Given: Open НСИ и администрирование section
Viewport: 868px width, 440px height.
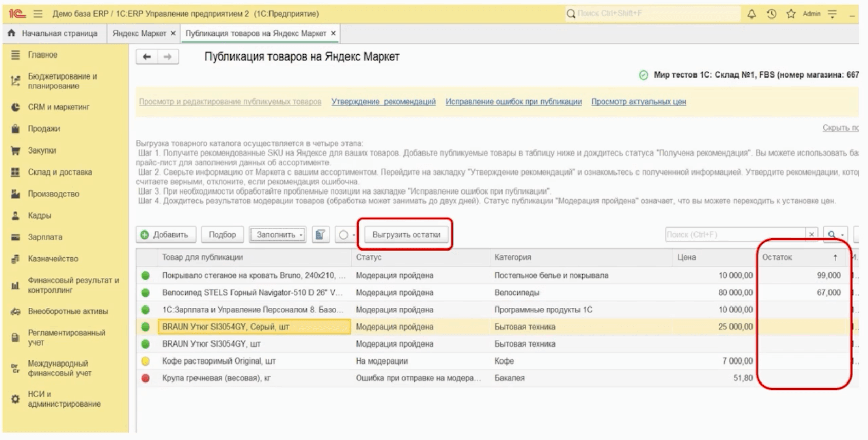Looking at the screenshot, I should [x=65, y=399].
